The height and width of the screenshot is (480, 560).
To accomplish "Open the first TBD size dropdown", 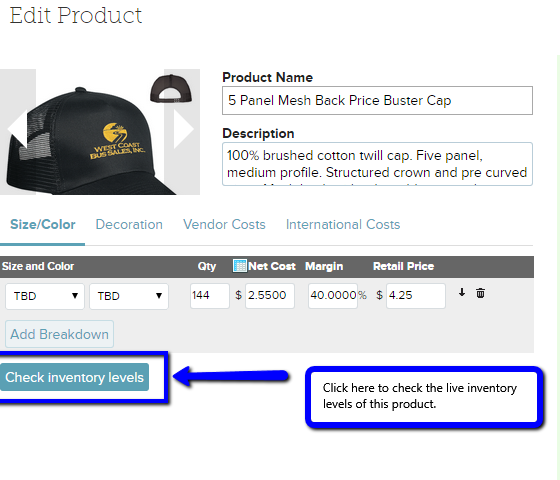I will click(45, 296).
